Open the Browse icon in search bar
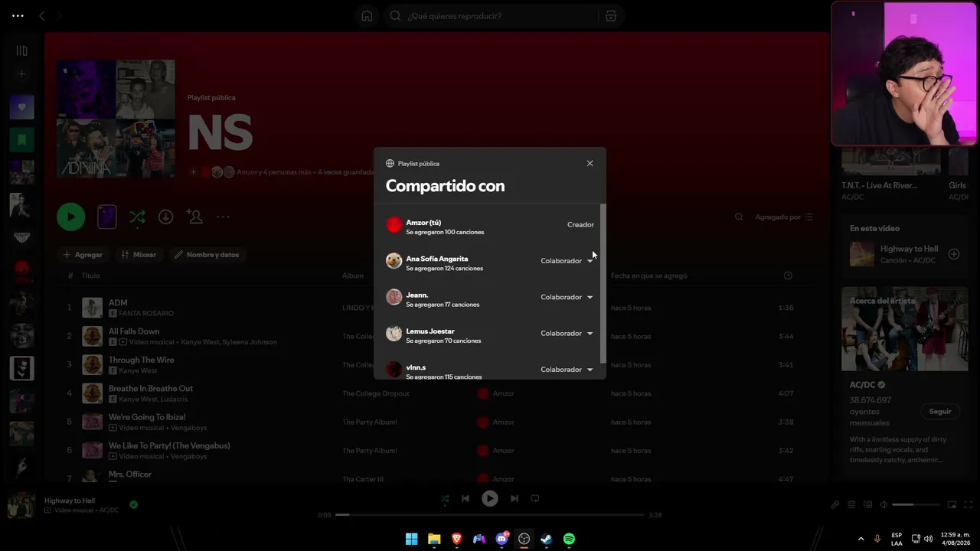Image resolution: width=980 pixels, height=551 pixels. tap(610, 16)
